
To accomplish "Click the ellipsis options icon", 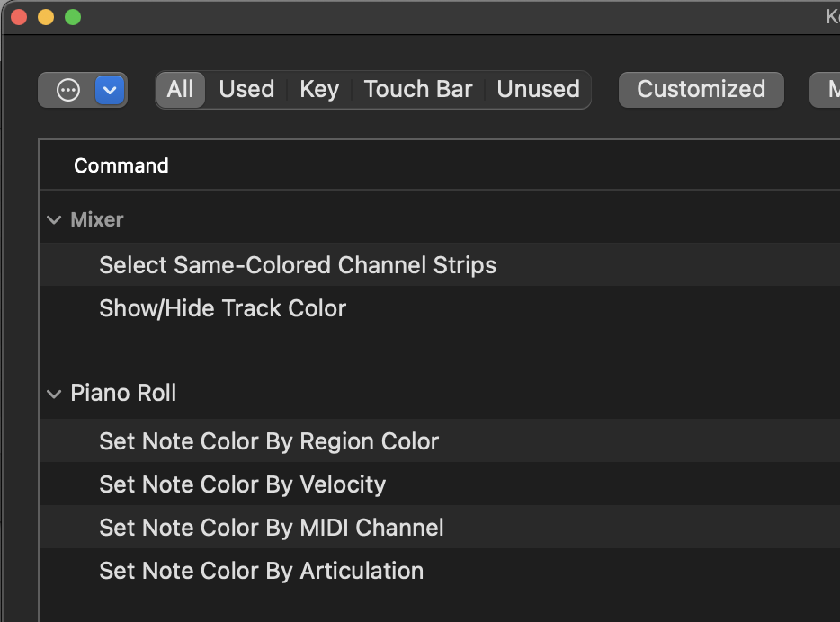I will [68, 90].
